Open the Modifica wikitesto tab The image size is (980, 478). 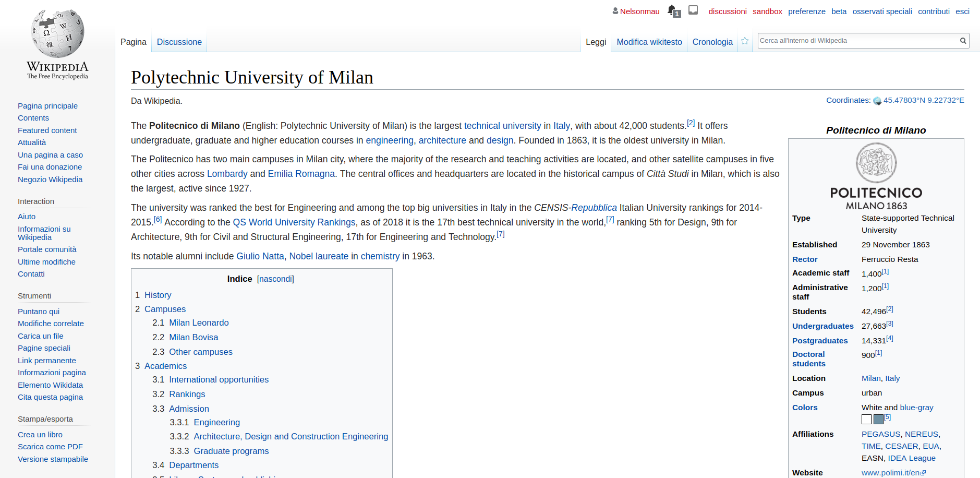[x=649, y=42]
